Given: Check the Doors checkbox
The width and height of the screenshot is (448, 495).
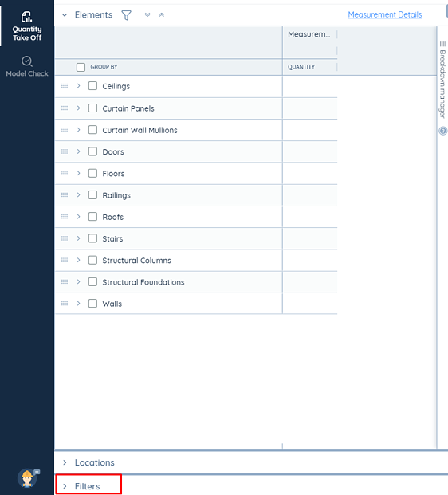Looking at the screenshot, I should (x=92, y=151).
